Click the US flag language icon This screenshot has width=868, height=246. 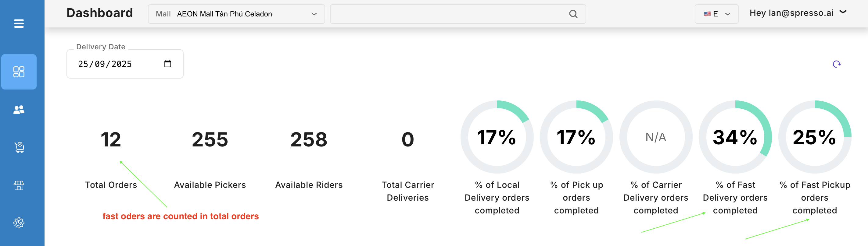[x=707, y=14]
